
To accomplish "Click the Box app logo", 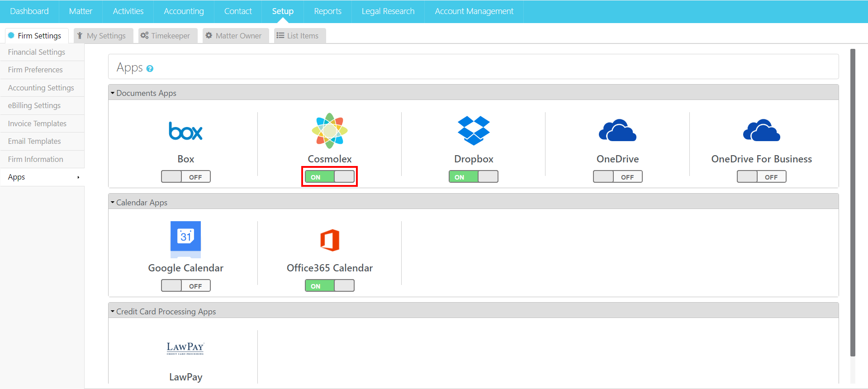I will point(185,131).
